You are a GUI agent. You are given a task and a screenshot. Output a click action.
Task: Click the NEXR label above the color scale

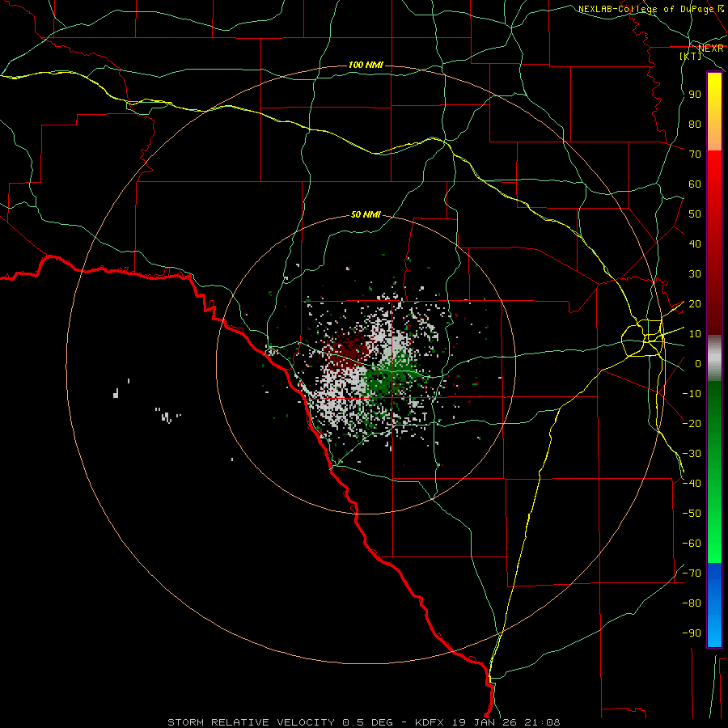click(x=710, y=49)
